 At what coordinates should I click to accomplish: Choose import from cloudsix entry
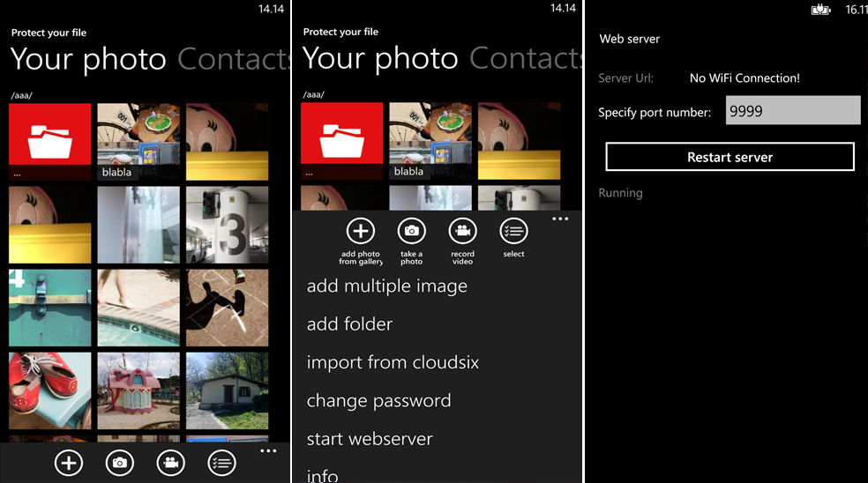click(x=393, y=362)
